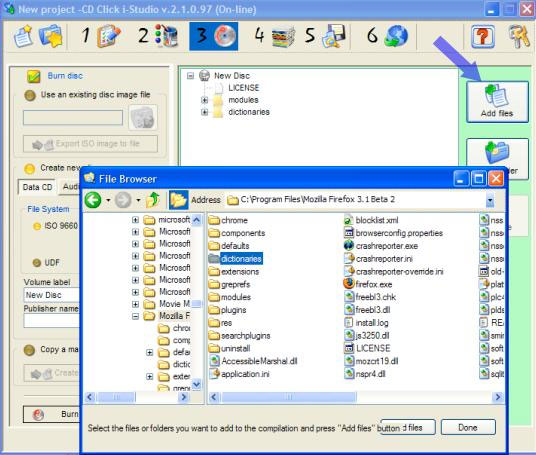Open the new project toolbar icon

coord(23,36)
